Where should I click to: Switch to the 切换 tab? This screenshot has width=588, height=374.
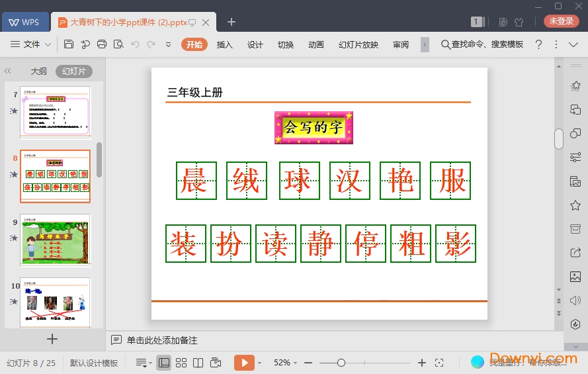[x=285, y=44]
